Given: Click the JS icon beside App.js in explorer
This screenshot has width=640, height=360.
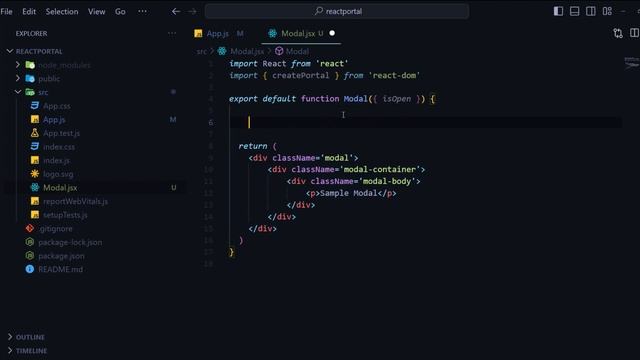Looking at the screenshot, I should pyautogui.click(x=35, y=120).
